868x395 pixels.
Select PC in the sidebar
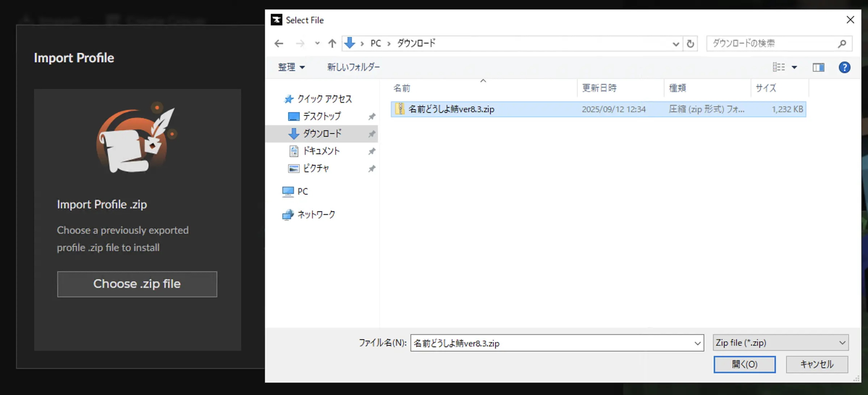302,191
